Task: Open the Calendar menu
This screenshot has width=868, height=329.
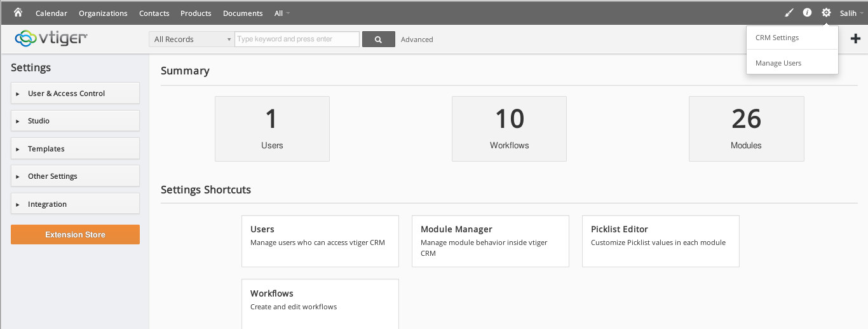Action: tap(51, 13)
